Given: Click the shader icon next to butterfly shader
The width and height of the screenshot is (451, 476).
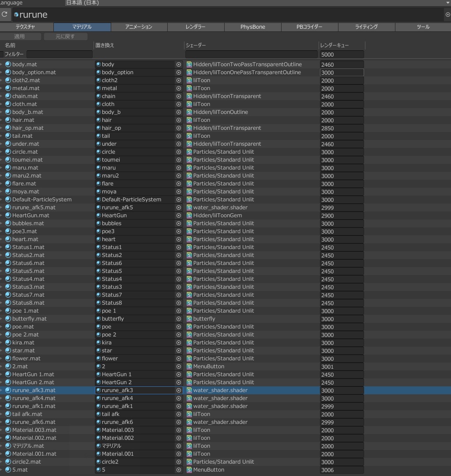Looking at the screenshot, I should (x=189, y=319).
